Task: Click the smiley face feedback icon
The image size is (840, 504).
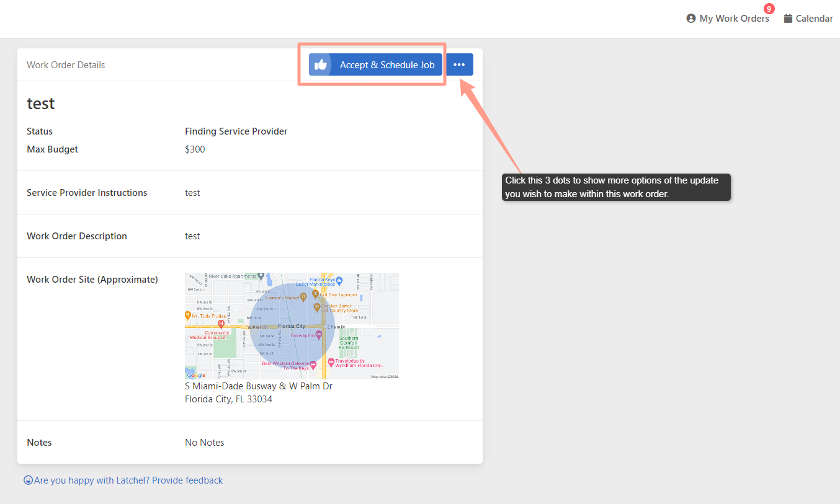Action: tap(28, 480)
